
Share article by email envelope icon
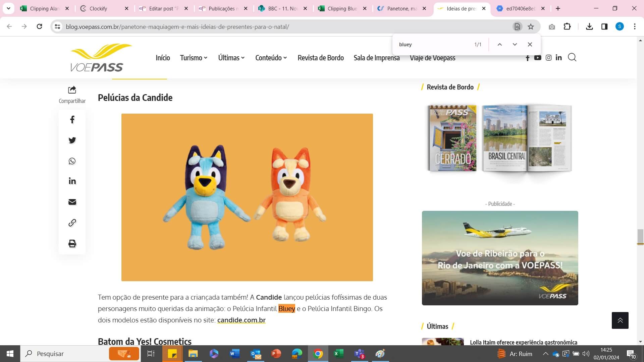click(x=72, y=202)
